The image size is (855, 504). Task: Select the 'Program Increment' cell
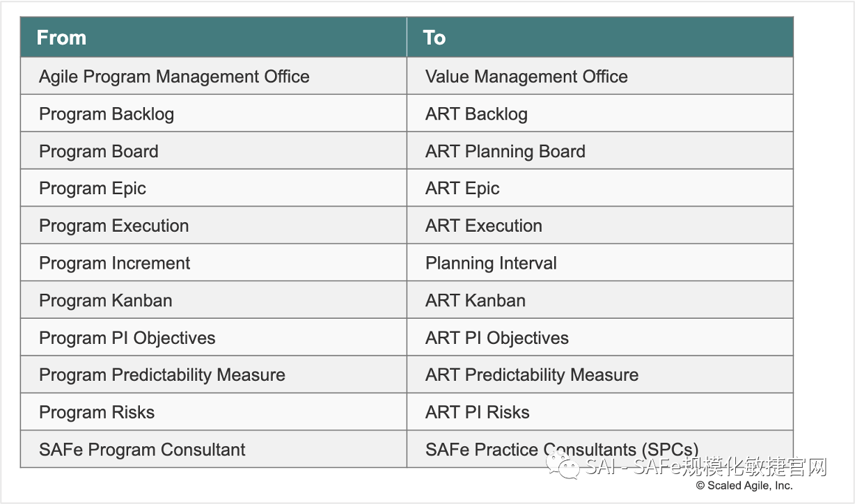point(115,263)
